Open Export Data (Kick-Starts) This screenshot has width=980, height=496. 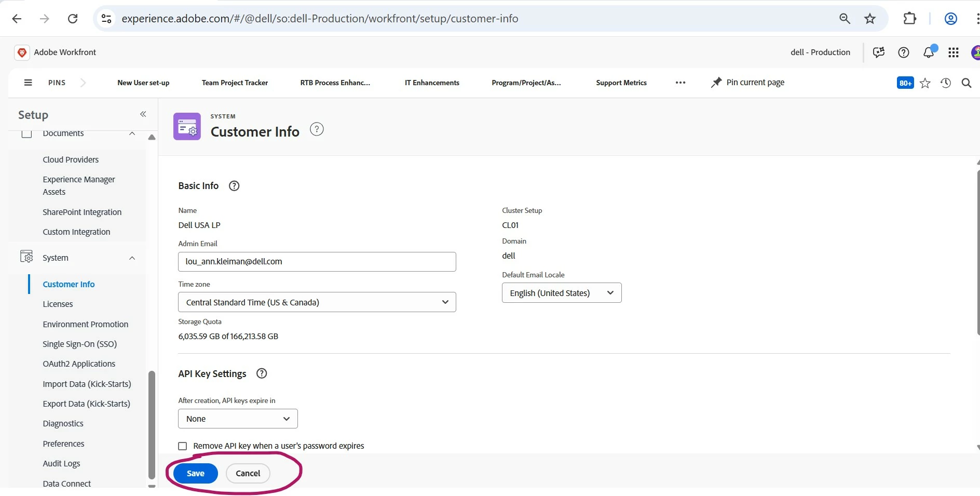tap(86, 404)
